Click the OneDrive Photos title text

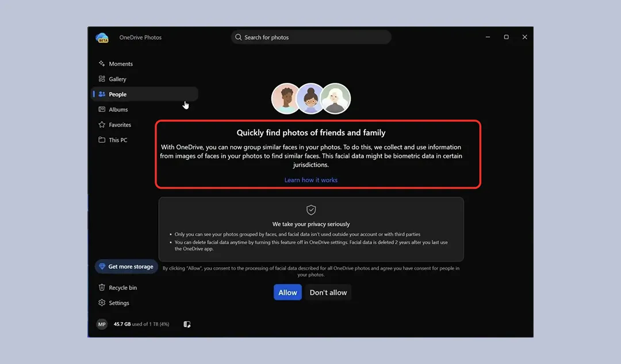tap(140, 37)
